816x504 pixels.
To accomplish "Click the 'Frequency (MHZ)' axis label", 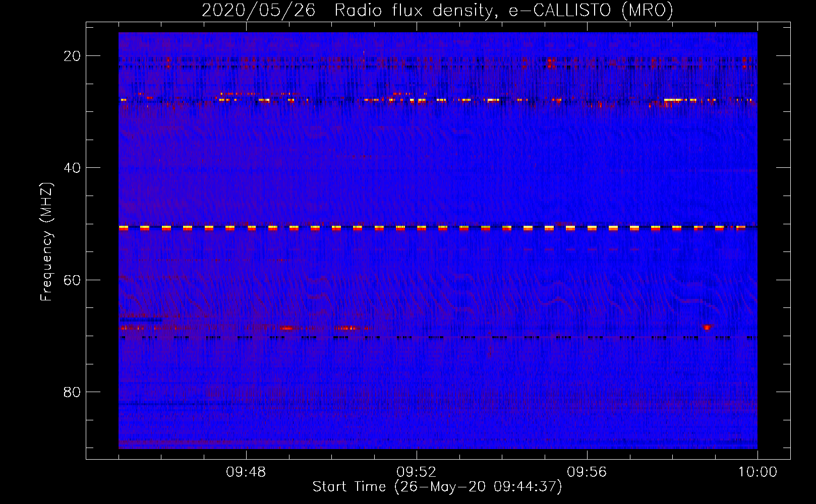I will click(x=46, y=241).
